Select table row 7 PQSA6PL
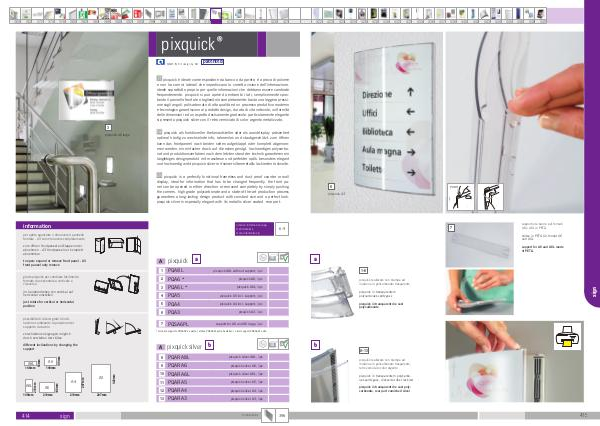Viewport: 600px width, 426px height. (x=222, y=324)
